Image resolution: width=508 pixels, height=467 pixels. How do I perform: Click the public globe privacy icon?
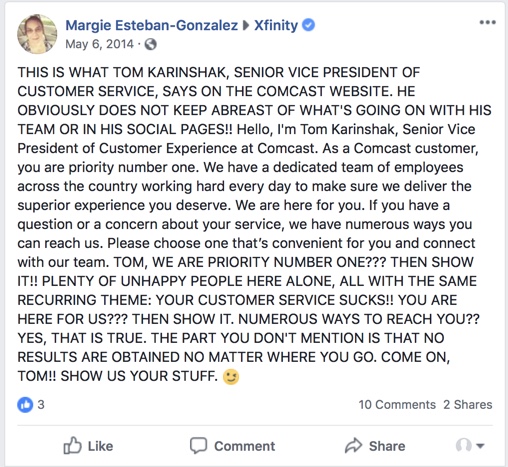click(150, 44)
